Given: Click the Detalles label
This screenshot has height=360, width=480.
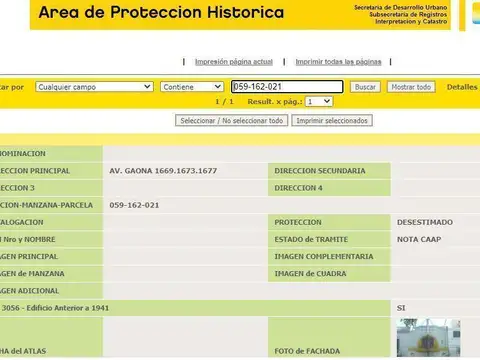Looking at the screenshot, I should click(462, 87).
